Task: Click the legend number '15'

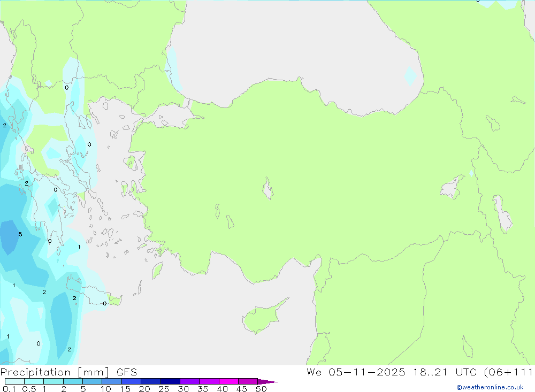Action: 125,389
